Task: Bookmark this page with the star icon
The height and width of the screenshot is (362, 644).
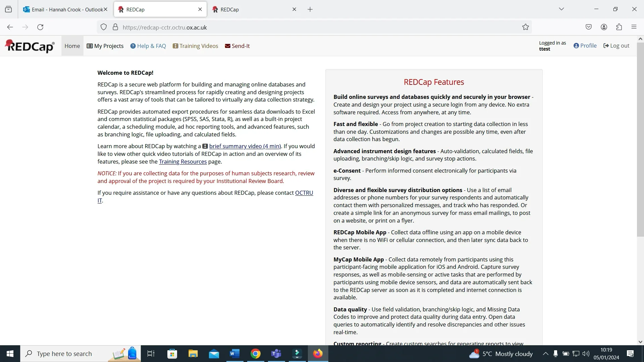Action: (x=525, y=27)
